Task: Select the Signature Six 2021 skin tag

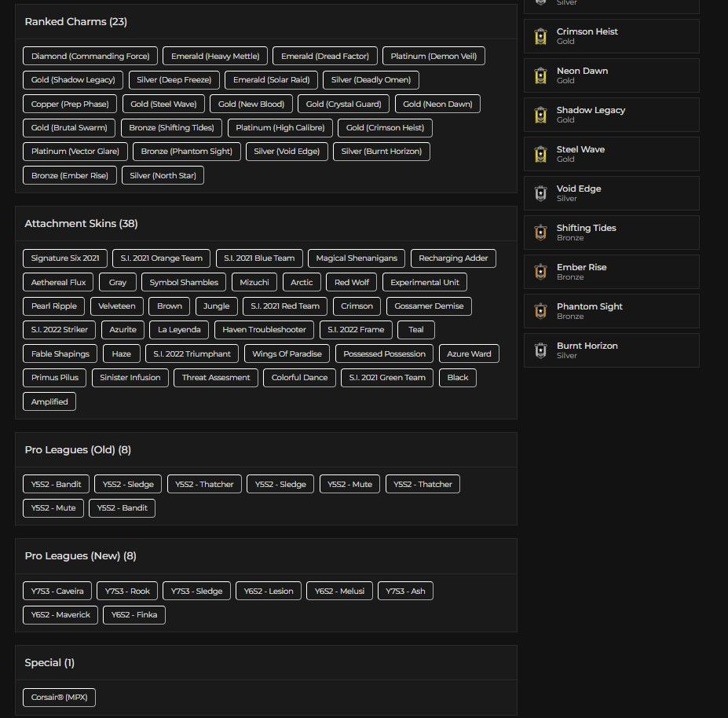Action: tap(65, 258)
